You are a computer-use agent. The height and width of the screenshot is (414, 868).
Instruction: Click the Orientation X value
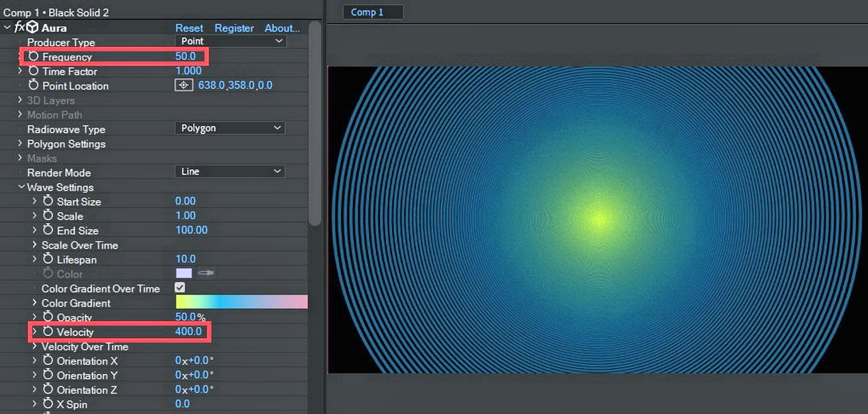[194, 360]
